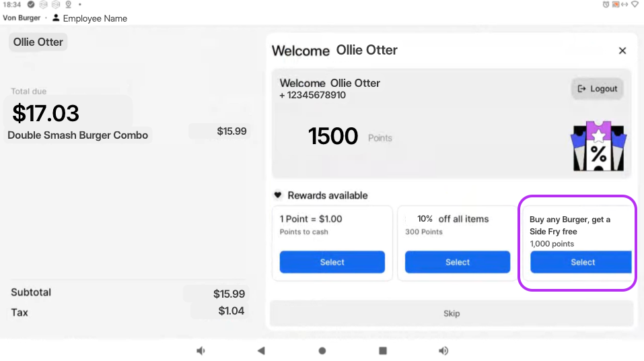644x361 pixels.
Task: Select the free Side Fry reward
Action: (x=582, y=262)
